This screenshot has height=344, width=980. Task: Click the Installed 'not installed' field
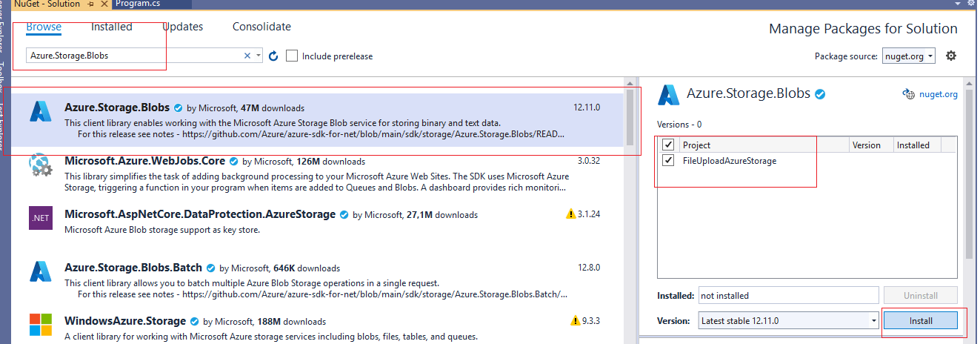788,295
